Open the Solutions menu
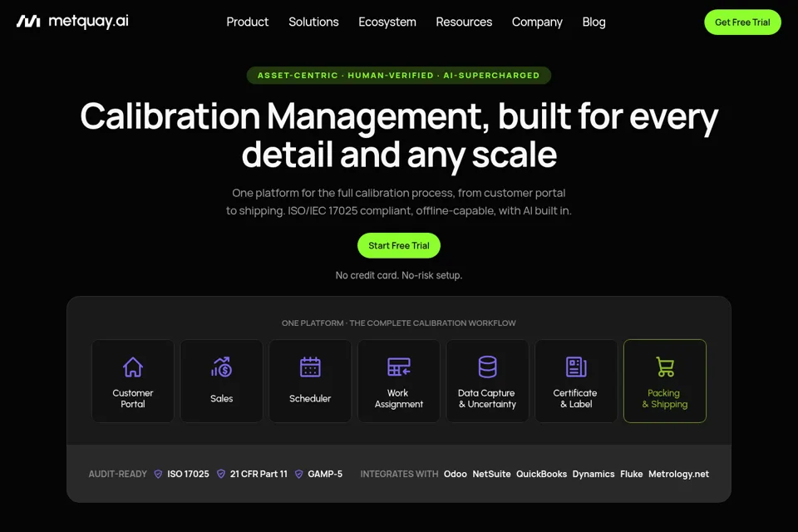 coord(313,22)
